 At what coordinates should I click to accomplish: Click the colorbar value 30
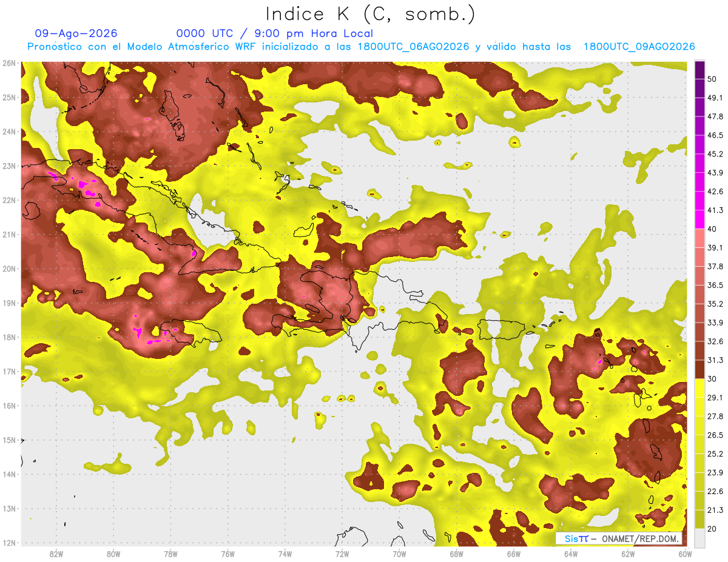[x=713, y=379]
